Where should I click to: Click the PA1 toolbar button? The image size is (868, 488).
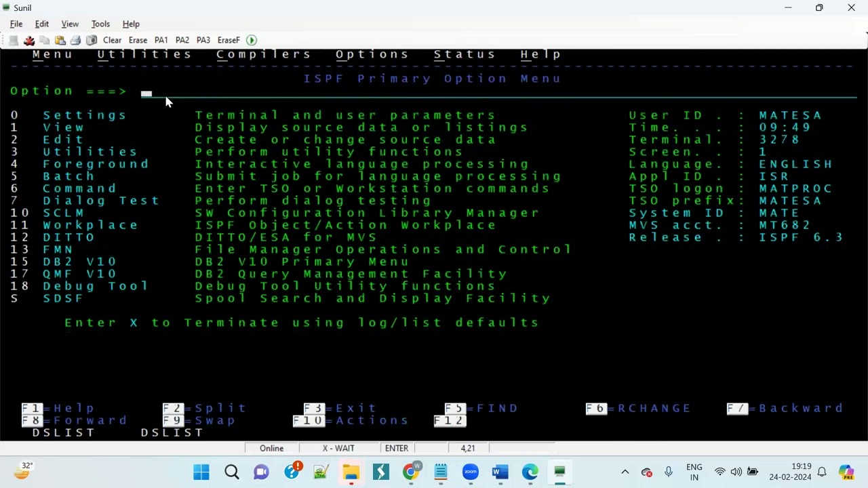pos(161,40)
